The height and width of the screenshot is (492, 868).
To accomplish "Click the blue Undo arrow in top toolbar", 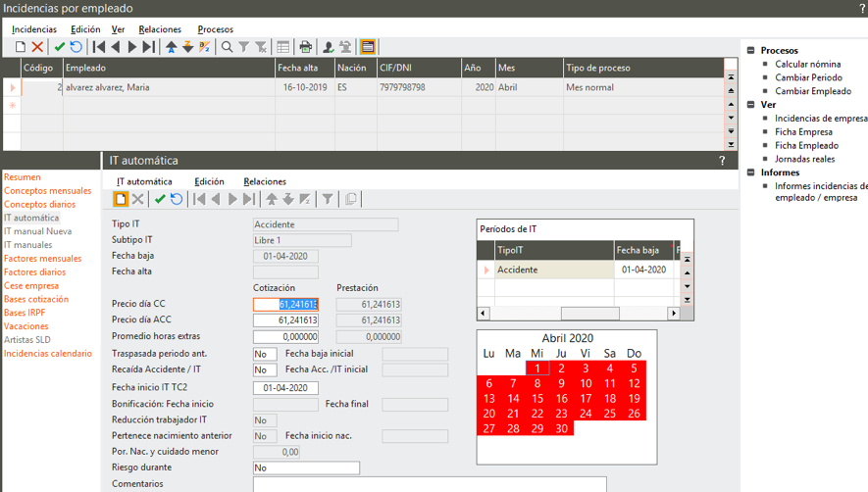I will (x=76, y=47).
